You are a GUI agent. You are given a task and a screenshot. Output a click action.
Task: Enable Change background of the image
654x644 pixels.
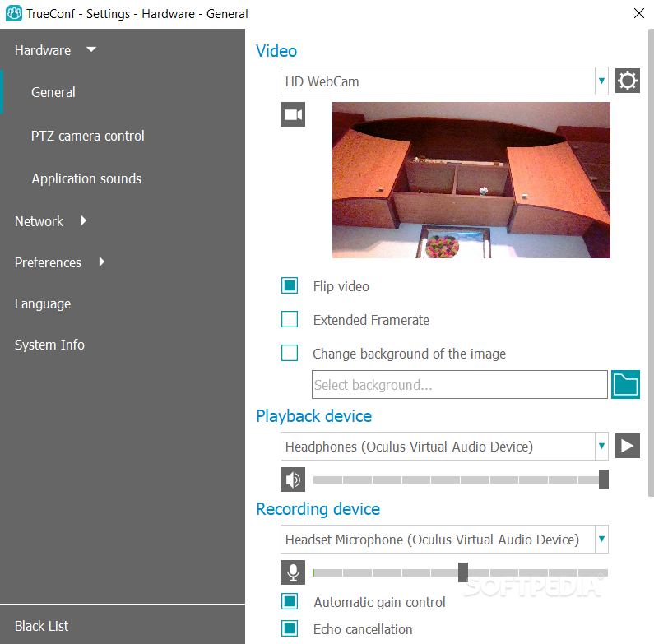290,353
